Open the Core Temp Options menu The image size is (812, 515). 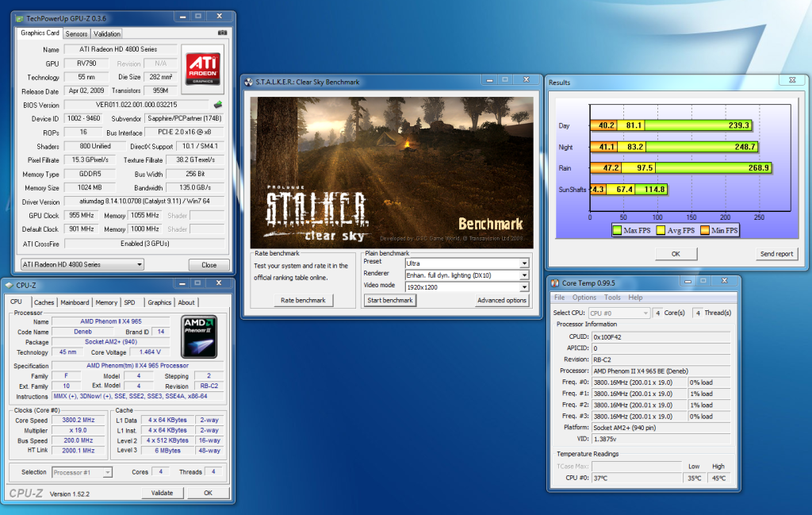(584, 298)
